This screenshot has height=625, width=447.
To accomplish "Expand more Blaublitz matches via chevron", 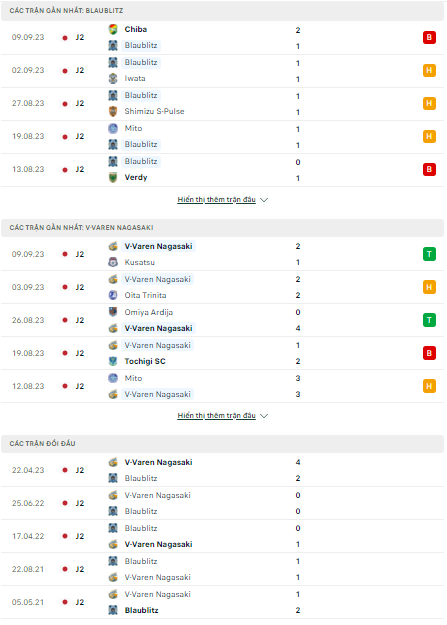I will pos(264,200).
